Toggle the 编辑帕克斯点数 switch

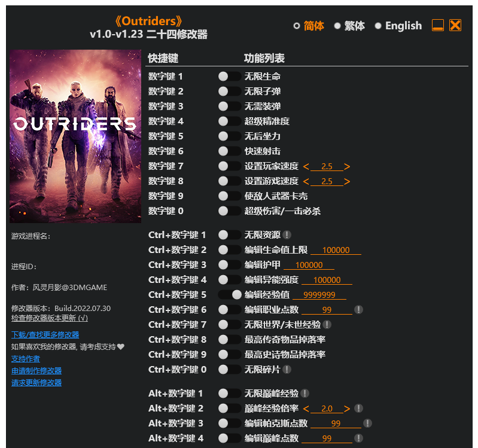coord(230,423)
